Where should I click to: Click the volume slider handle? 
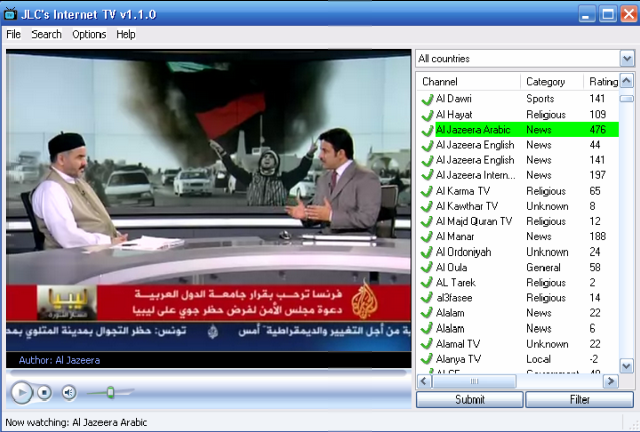(x=110, y=393)
